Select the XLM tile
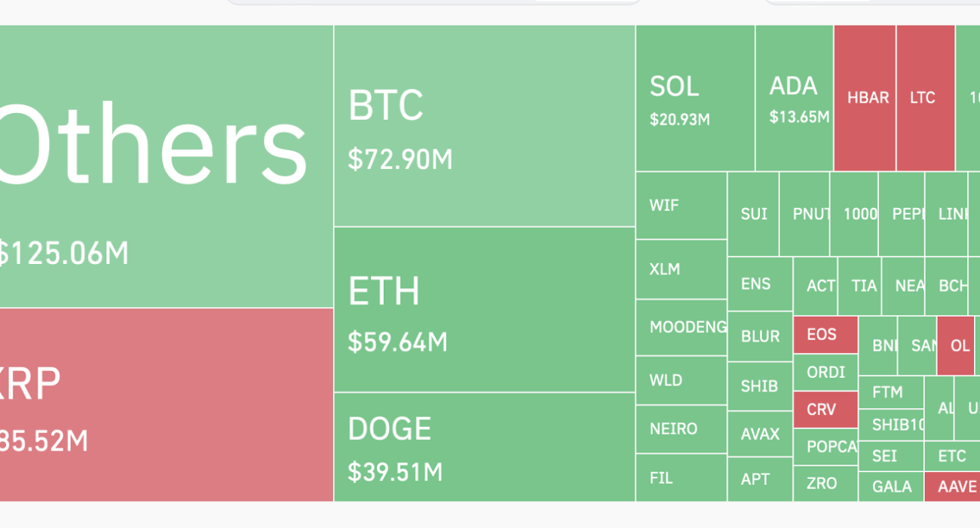 point(681,269)
